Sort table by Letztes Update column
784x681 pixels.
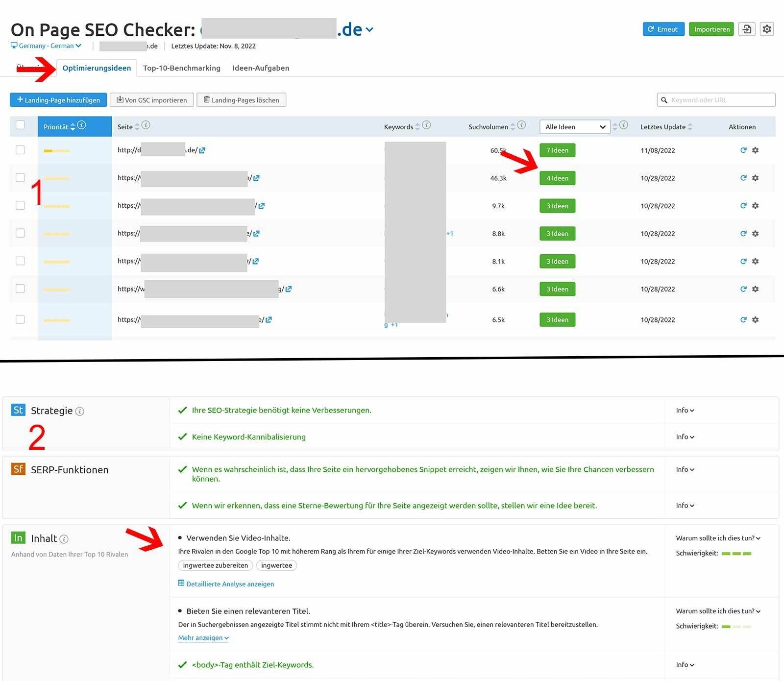[x=666, y=127]
